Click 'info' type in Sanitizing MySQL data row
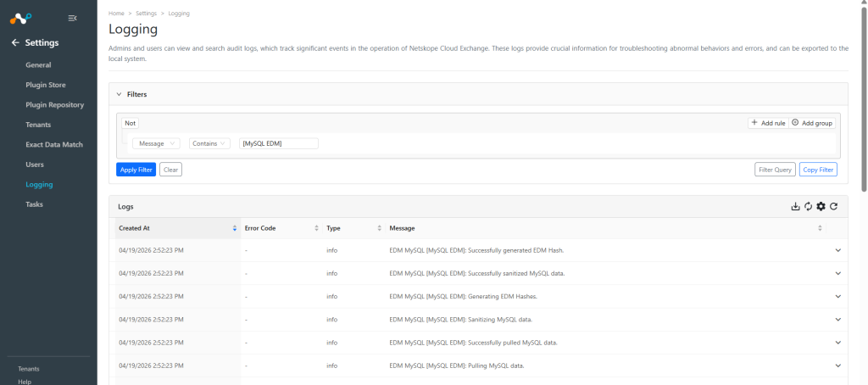868x385 pixels. pos(332,320)
